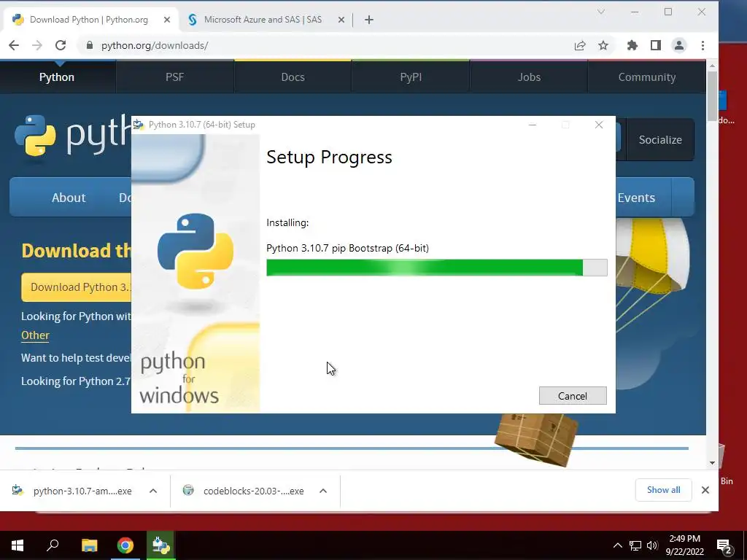The height and width of the screenshot is (560, 747).
Task: Switch to Microsoft Azure and SAS tab
Action: pos(262,20)
